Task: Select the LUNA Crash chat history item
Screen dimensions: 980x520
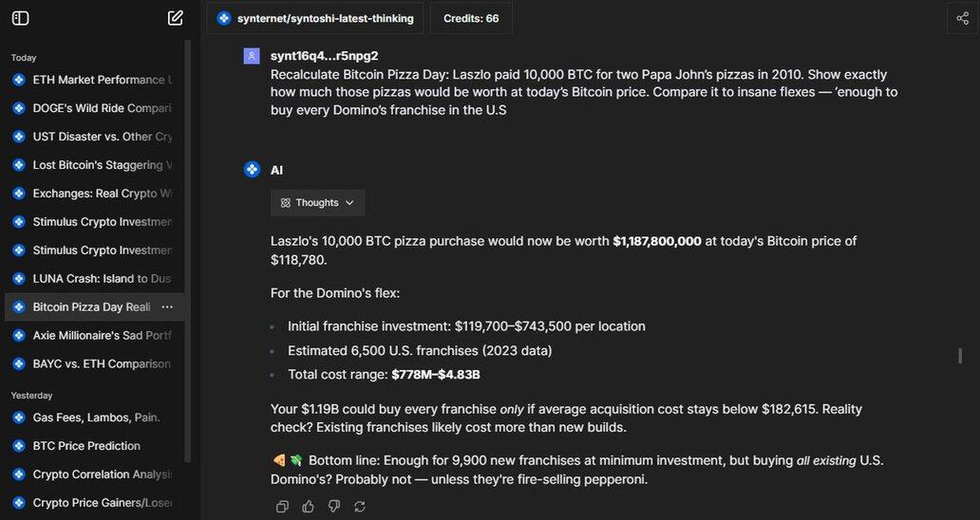Action: point(102,279)
